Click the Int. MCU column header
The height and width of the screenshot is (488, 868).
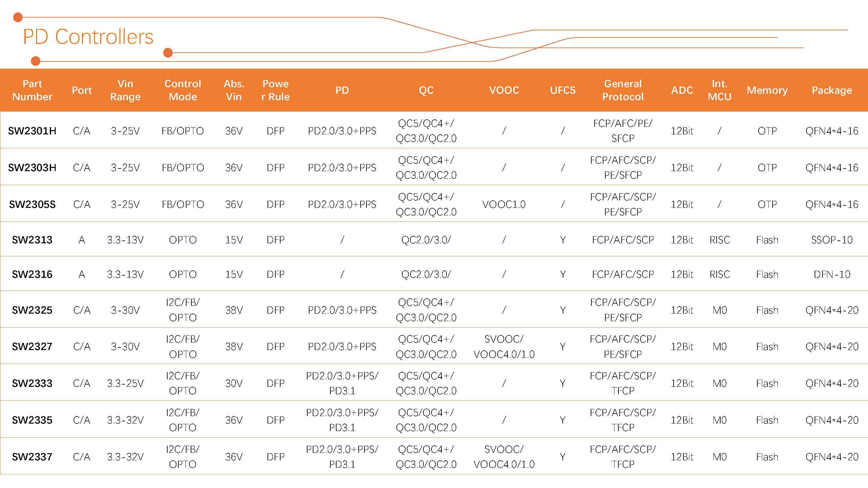point(719,90)
